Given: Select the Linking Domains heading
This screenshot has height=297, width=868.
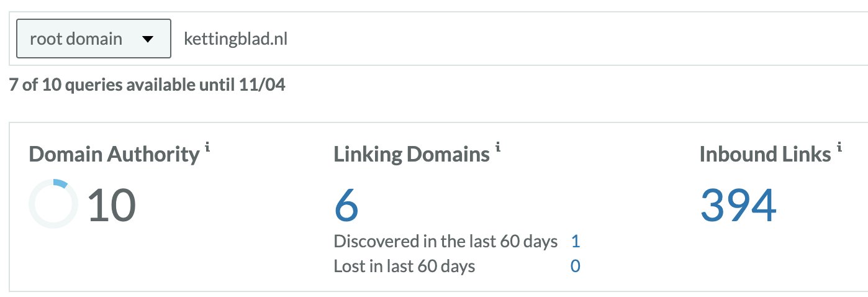Looking at the screenshot, I should pyautogui.click(x=412, y=154).
